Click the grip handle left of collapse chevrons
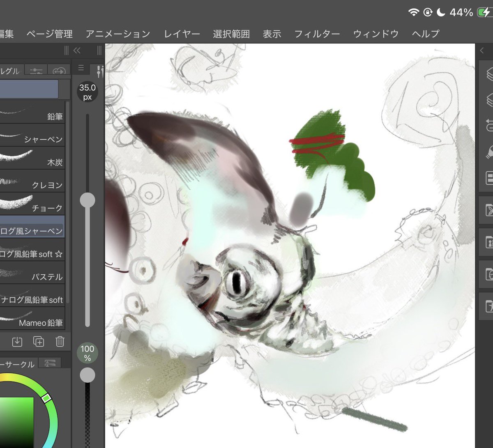The width and height of the screenshot is (493, 448). coord(67,51)
